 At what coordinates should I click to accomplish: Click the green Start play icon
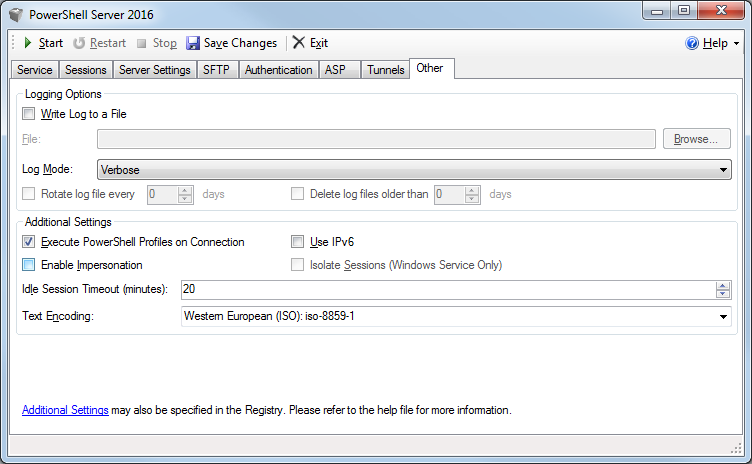pos(28,43)
